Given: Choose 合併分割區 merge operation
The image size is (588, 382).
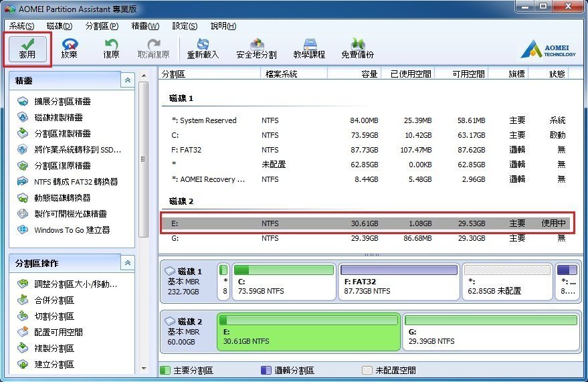Looking at the screenshot, I should [45, 300].
